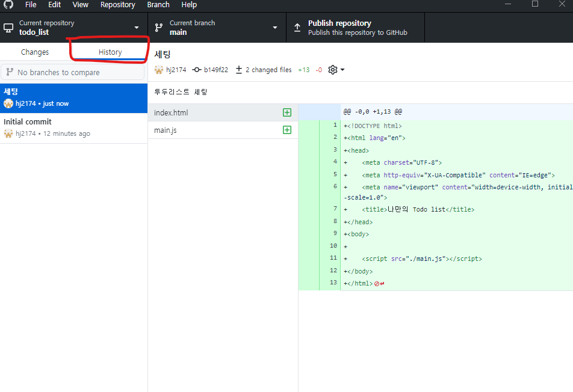This screenshot has height=392, width=573.
Task: Click the commit SHA icon
Action: click(197, 70)
